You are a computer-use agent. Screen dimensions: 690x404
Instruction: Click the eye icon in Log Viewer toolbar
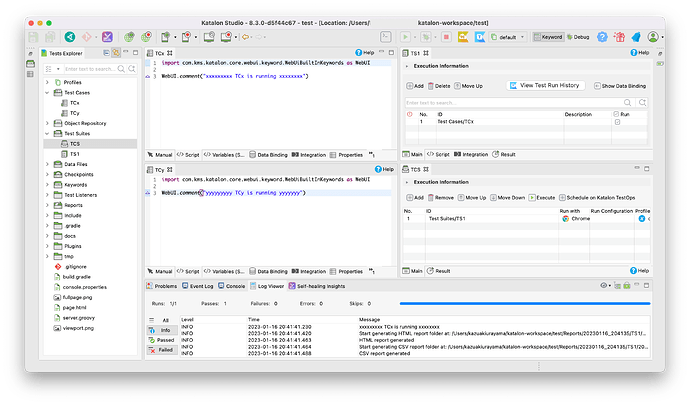(x=604, y=286)
